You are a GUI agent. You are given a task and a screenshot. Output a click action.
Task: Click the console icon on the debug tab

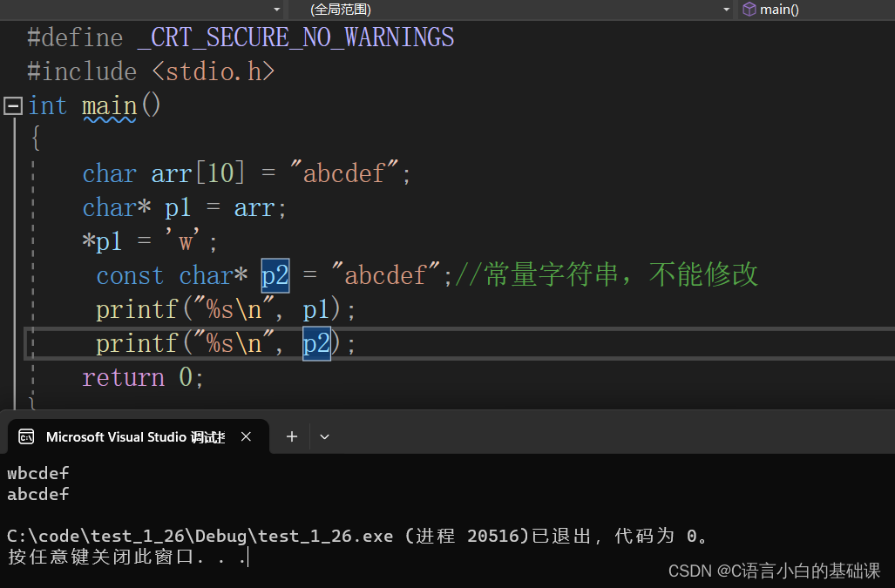26,437
